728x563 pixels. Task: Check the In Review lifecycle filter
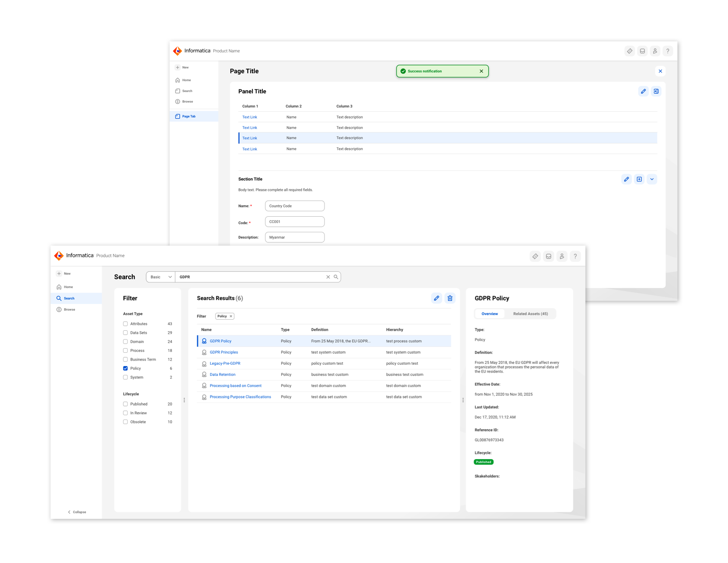[x=125, y=413]
